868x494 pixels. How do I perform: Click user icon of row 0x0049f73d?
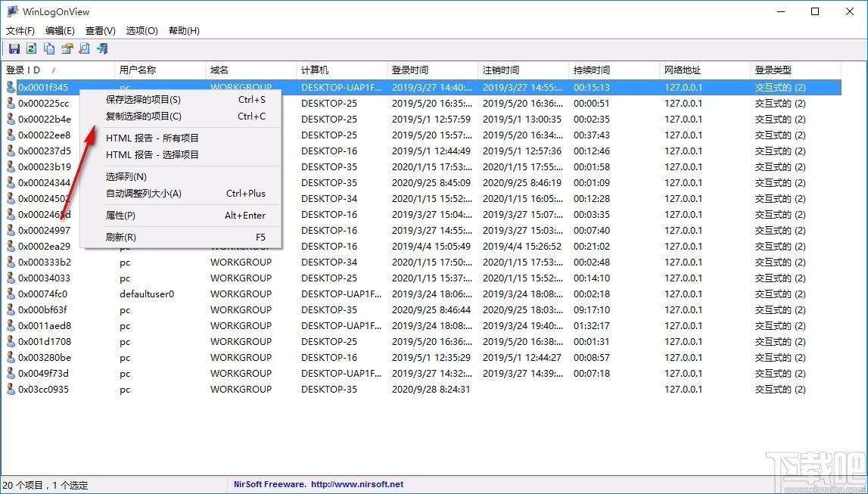(x=11, y=374)
